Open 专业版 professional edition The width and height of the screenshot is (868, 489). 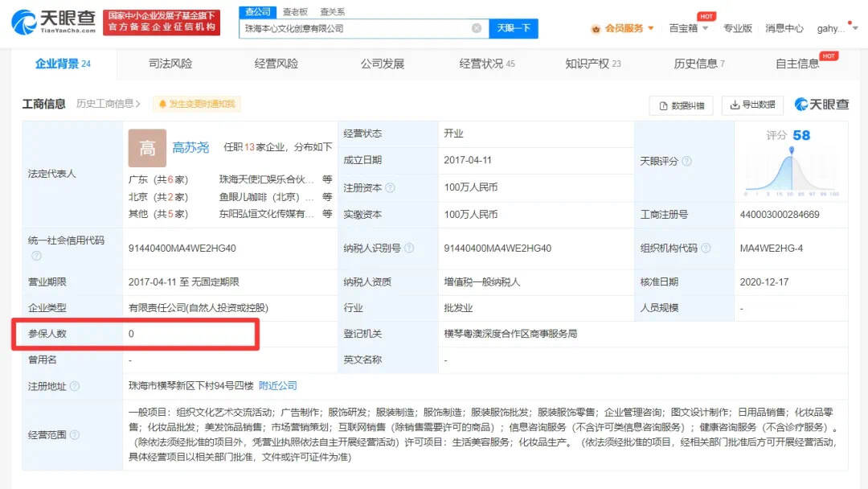click(x=739, y=28)
